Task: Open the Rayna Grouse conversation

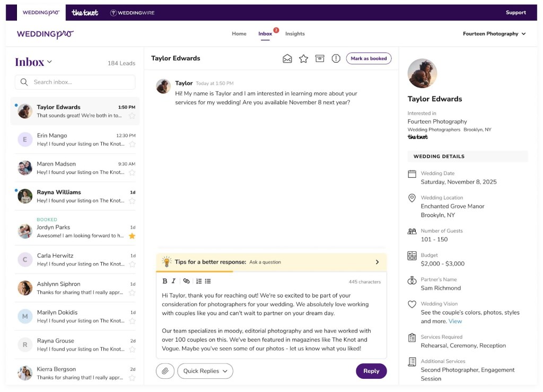Action: [x=75, y=345]
